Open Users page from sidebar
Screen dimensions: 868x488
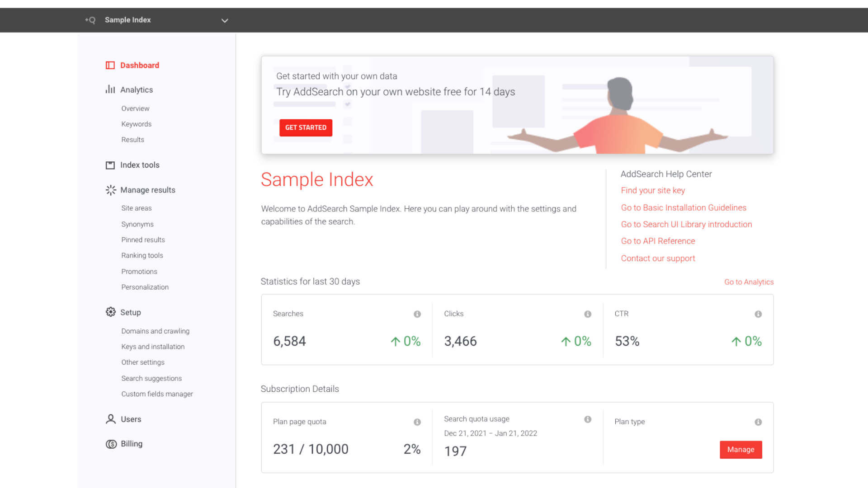coord(131,419)
